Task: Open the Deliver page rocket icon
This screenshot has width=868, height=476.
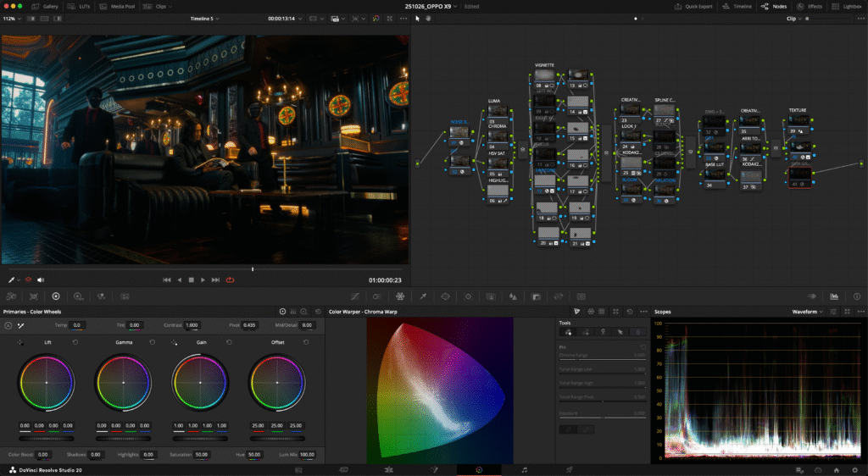Action: [x=569, y=468]
